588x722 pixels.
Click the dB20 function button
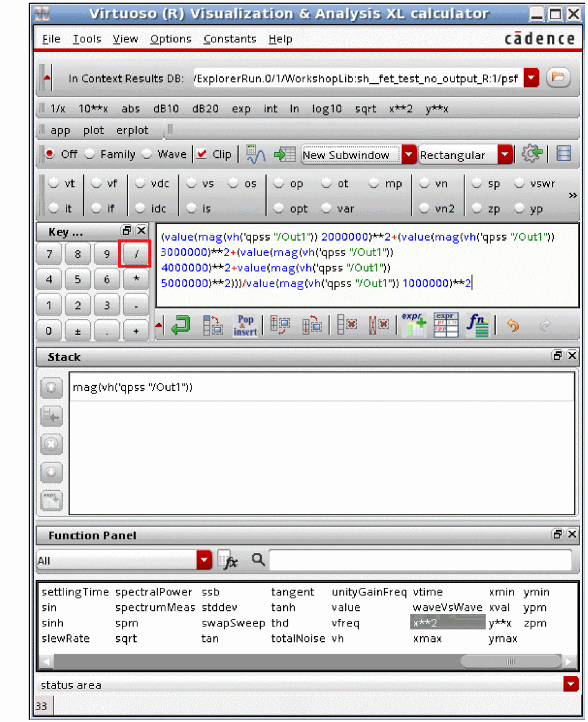pos(205,109)
